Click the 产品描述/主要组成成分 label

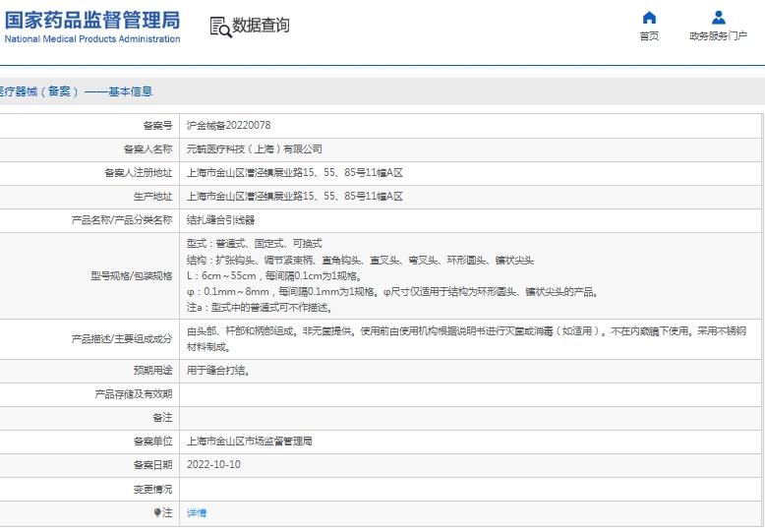[x=122, y=338]
